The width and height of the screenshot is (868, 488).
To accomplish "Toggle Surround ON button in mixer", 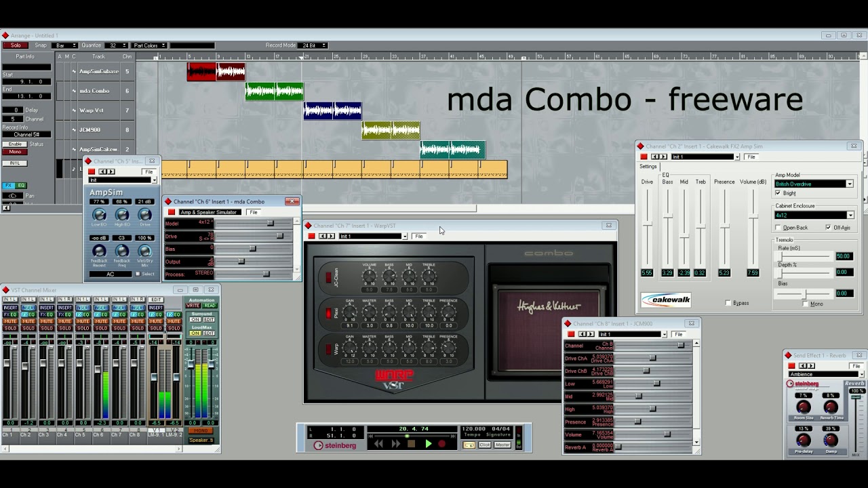I will tap(195, 319).
